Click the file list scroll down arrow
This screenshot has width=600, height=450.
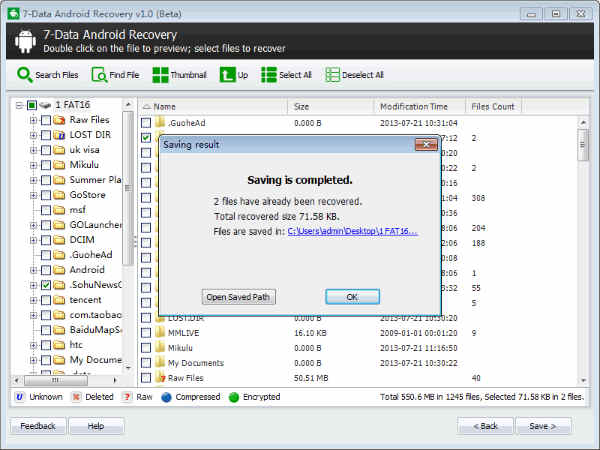[583, 380]
